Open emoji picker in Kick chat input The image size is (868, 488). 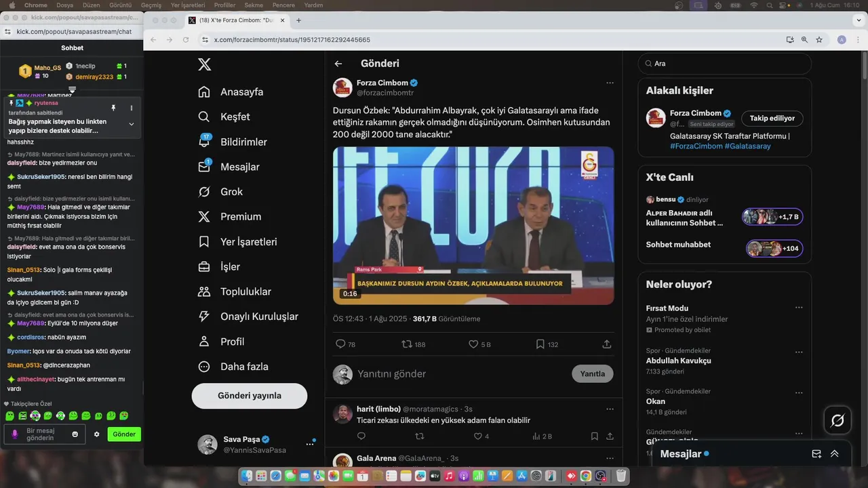coord(75,434)
